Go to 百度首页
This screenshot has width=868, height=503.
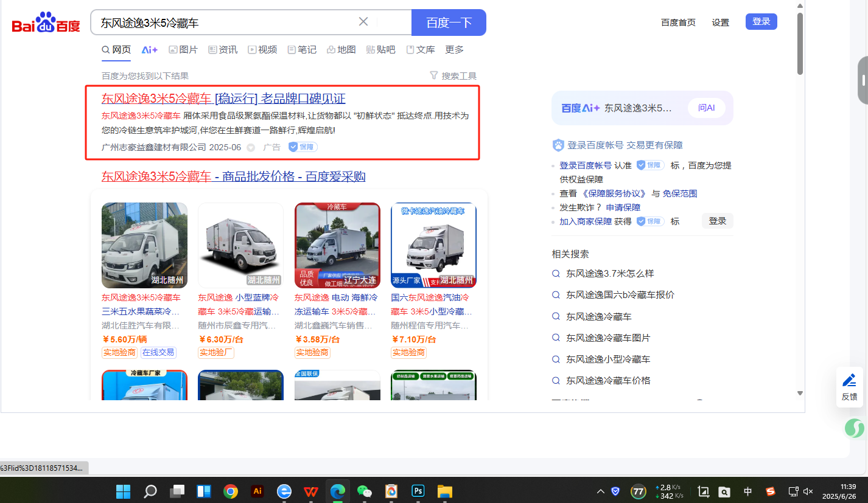678,23
